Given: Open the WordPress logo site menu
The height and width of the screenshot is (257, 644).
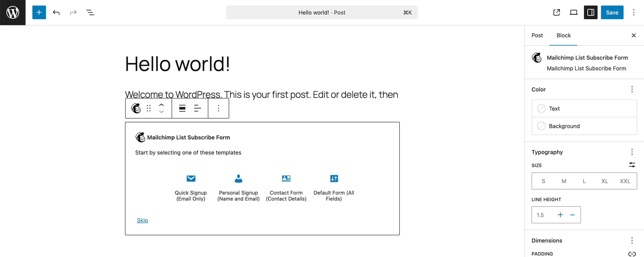Looking at the screenshot, I should tap(13, 13).
